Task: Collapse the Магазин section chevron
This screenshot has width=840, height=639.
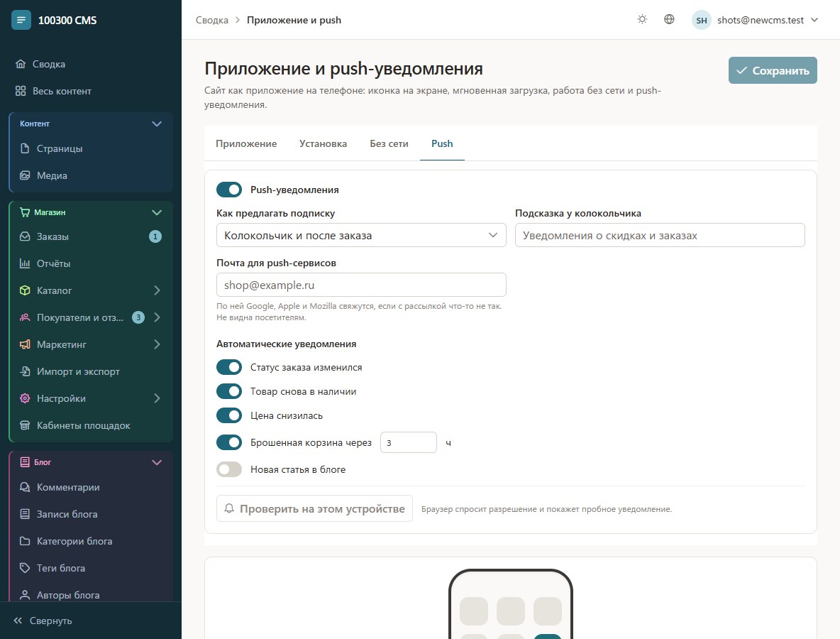Action: pos(156,212)
